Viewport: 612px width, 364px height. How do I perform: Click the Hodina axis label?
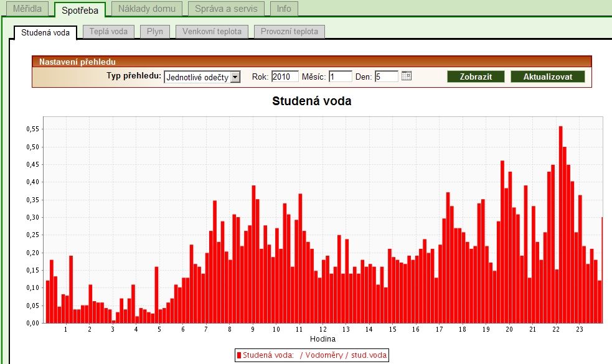click(x=322, y=339)
